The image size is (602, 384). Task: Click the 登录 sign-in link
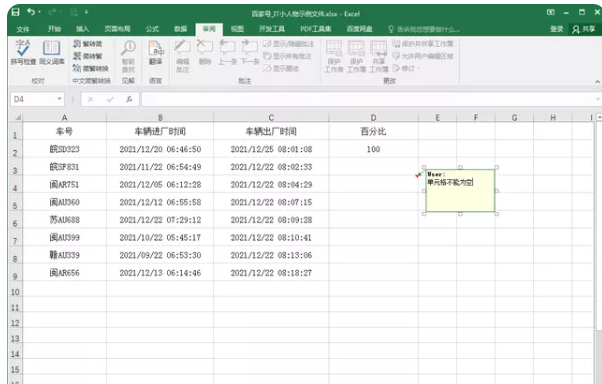point(556,29)
